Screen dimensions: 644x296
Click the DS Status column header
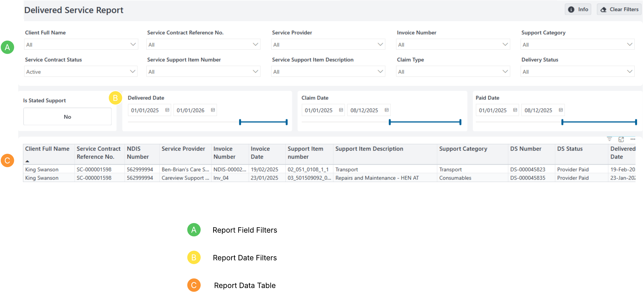click(570, 149)
